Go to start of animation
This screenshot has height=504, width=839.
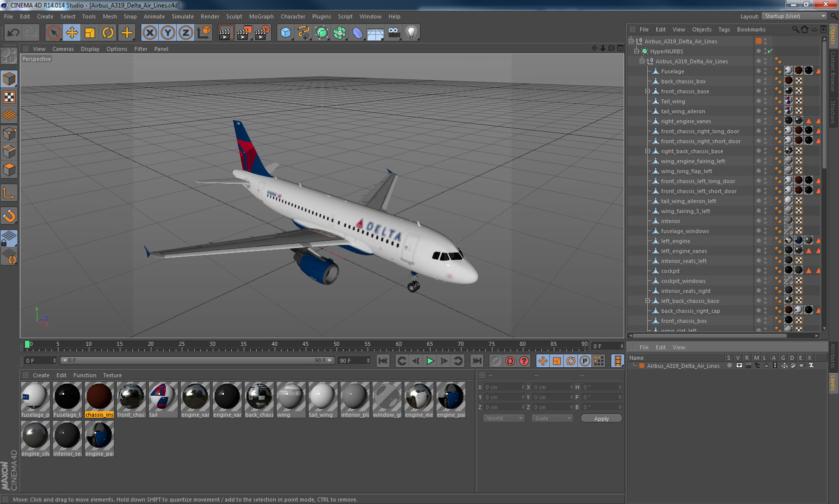click(383, 361)
